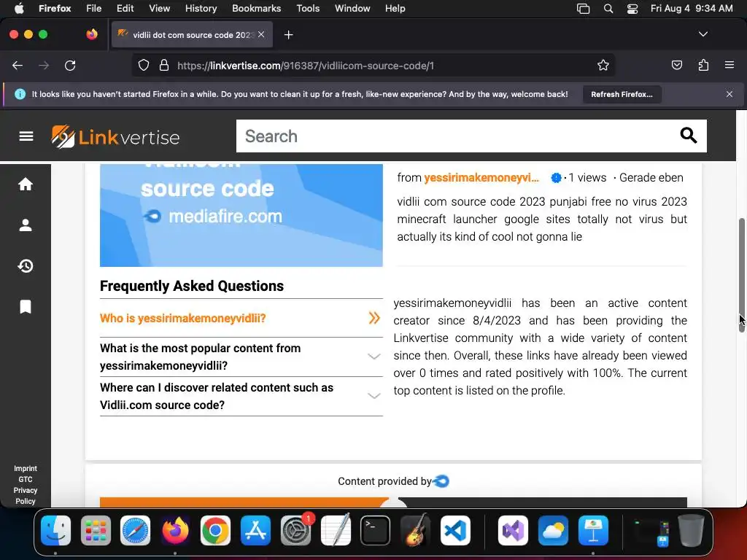The image size is (747, 560).
Task: Open the GTC link
Action: click(x=26, y=480)
